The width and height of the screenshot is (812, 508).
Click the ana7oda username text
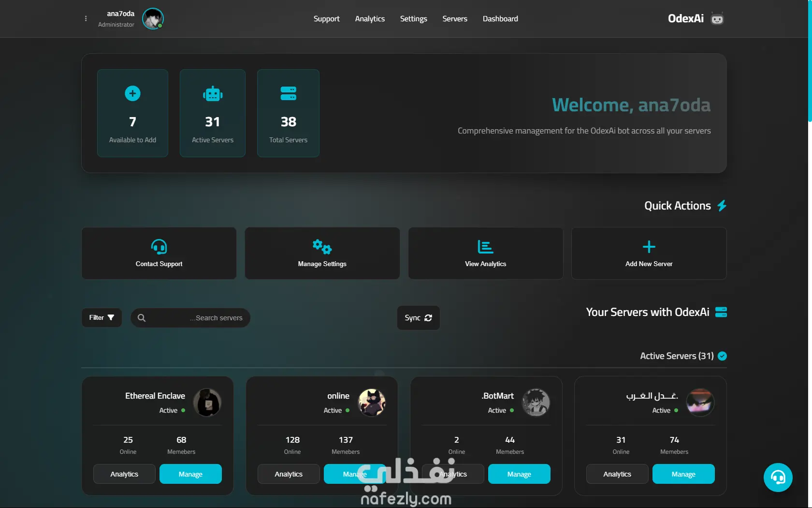[120, 14]
